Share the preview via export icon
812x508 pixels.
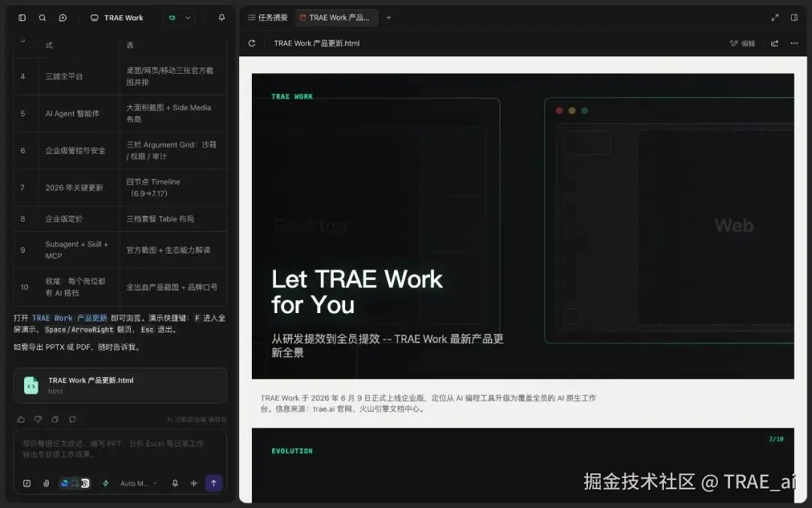tap(774, 44)
